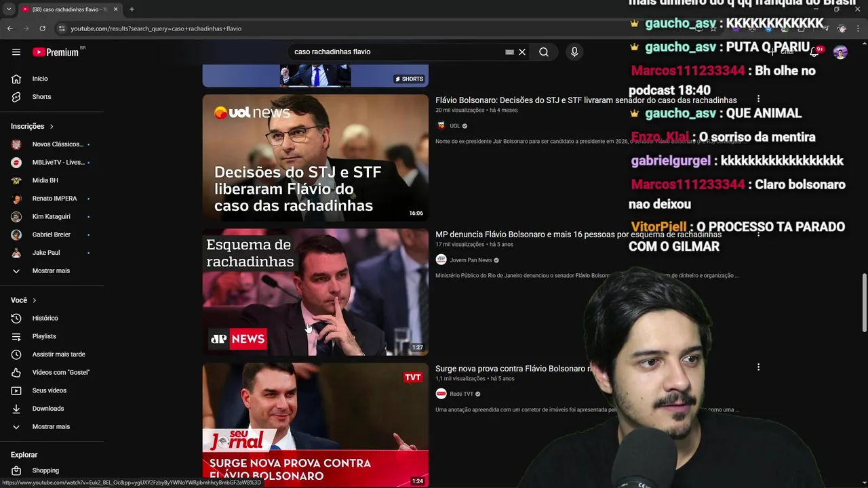Open more options for the UOL video
Screen dimensions: 868x488
coord(758,99)
